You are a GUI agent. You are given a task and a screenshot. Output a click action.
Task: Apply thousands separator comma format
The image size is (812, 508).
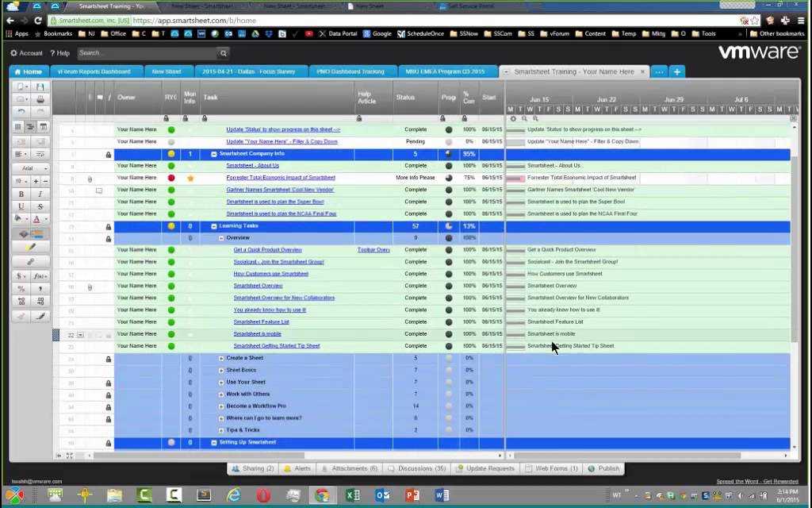click(40, 289)
